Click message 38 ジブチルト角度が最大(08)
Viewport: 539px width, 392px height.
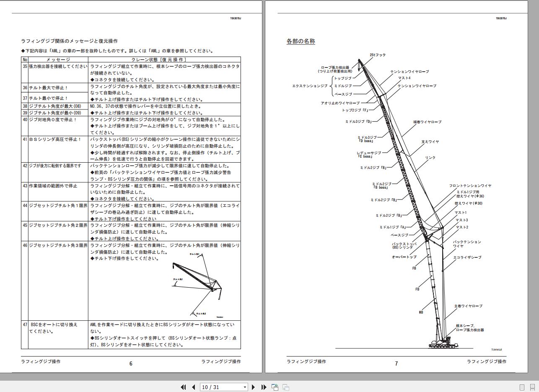tap(54, 106)
